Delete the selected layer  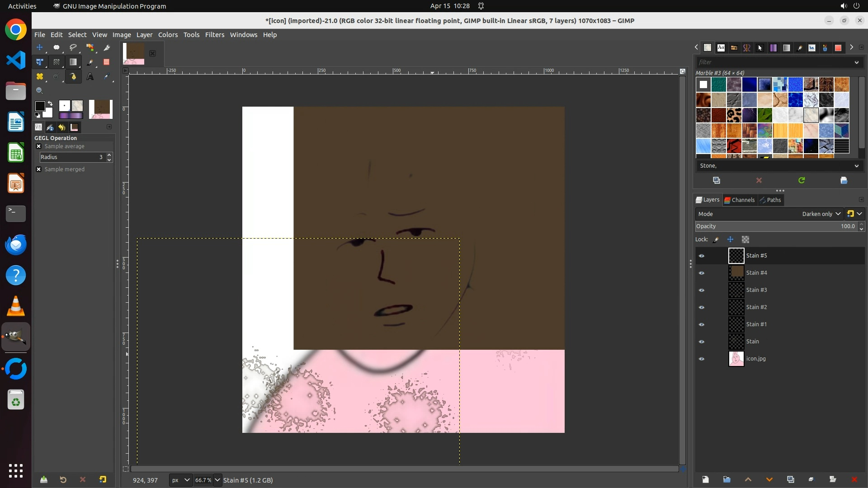click(854, 479)
